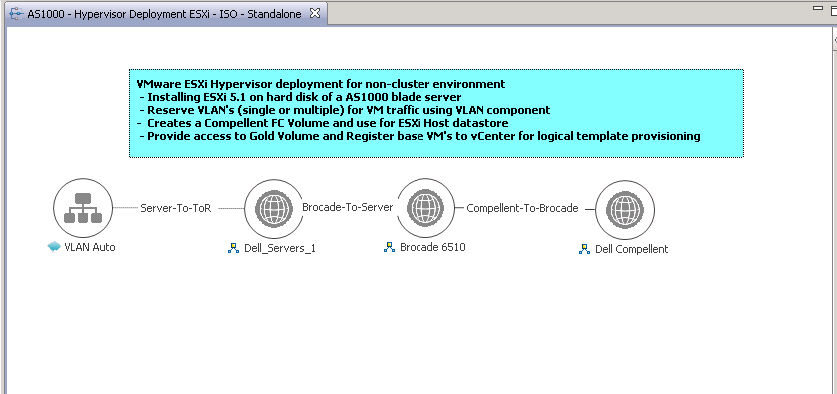
Task: Click the Dell Compellent label text
Action: tap(631, 249)
